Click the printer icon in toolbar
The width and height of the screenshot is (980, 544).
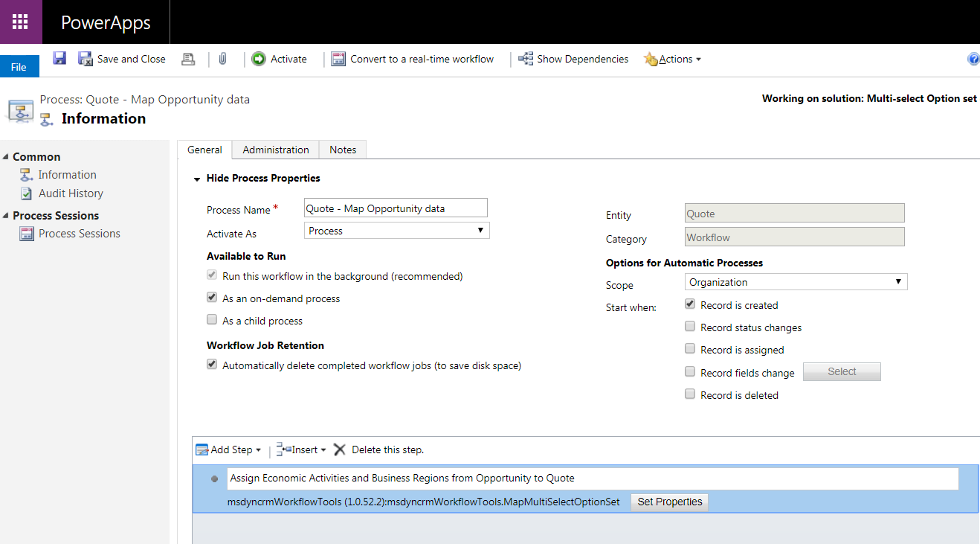point(188,59)
